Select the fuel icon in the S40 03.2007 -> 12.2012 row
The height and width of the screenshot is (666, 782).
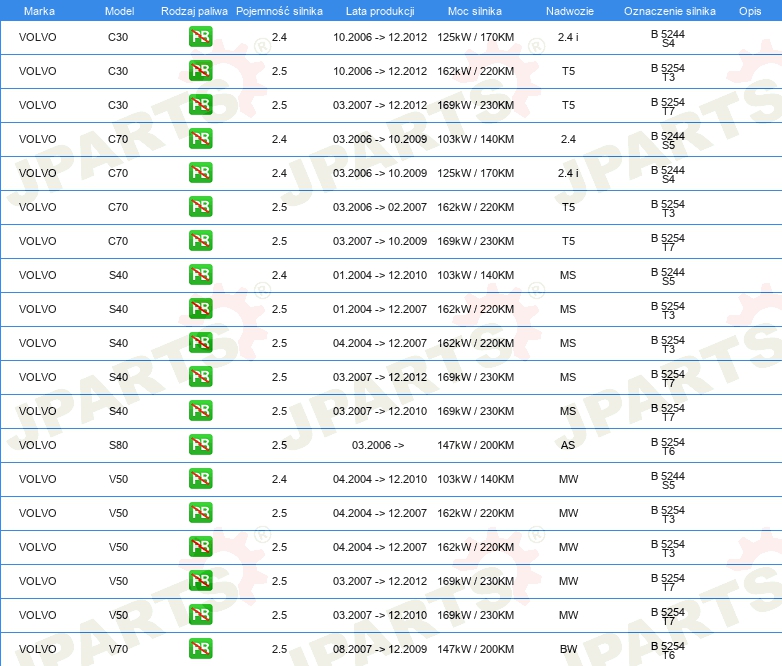(x=200, y=377)
